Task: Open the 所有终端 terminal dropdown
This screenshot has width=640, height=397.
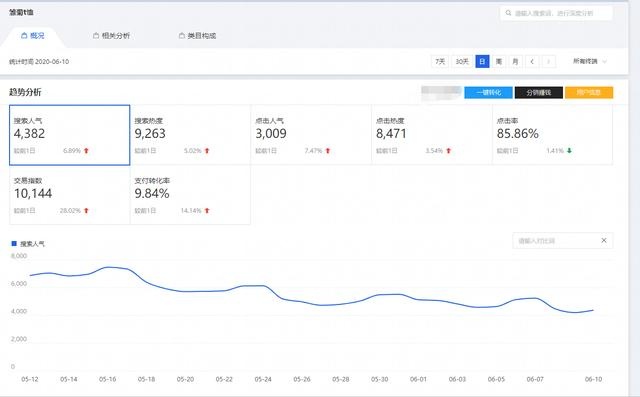Action: point(590,61)
